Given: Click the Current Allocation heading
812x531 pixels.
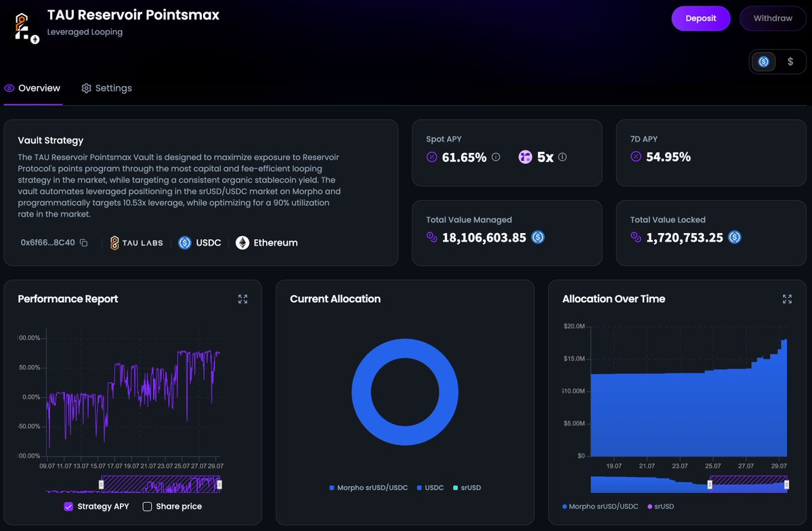Looking at the screenshot, I should pos(335,299).
